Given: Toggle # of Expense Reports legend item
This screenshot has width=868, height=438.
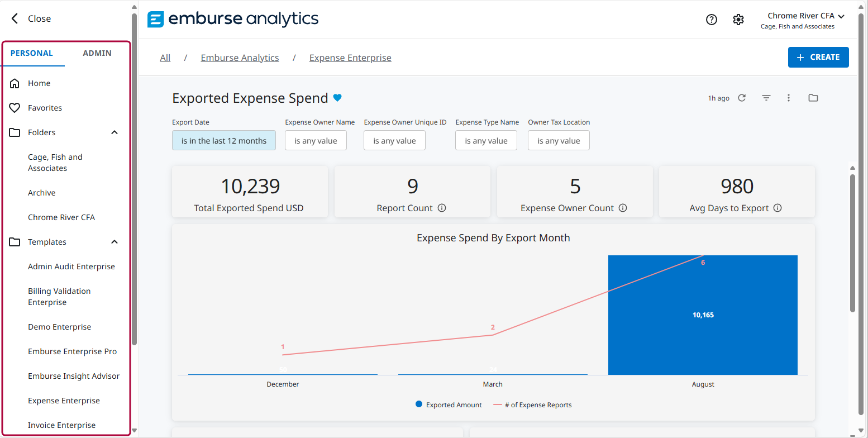Looking at the screenshot, I should pos(532,404).
